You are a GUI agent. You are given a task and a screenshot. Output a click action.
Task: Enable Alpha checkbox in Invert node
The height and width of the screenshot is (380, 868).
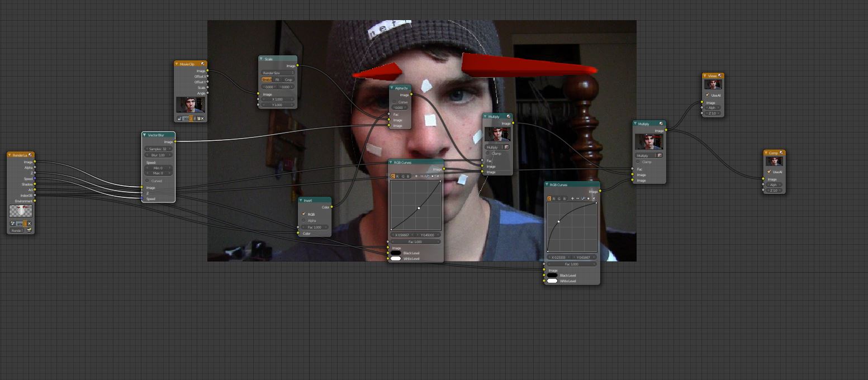303,220
